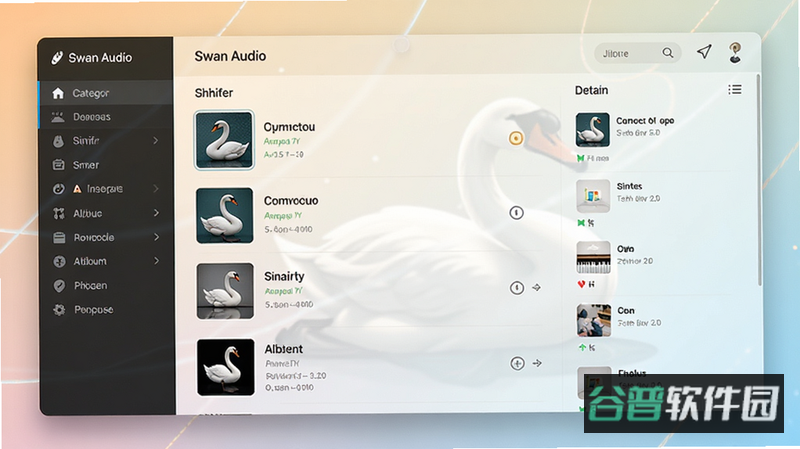Open the Inserare sidebar item
Viewport: 800px width, 449px height.
(x=106, y=189)
